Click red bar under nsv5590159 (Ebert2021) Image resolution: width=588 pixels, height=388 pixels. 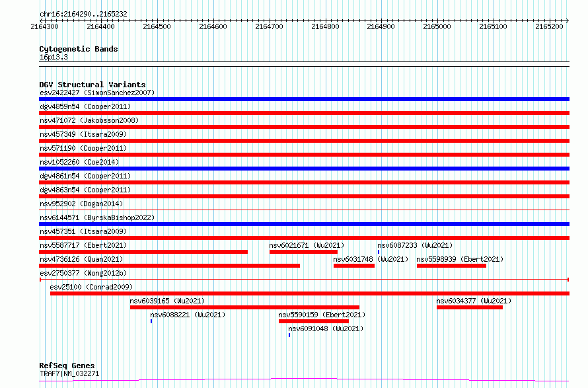314,321
